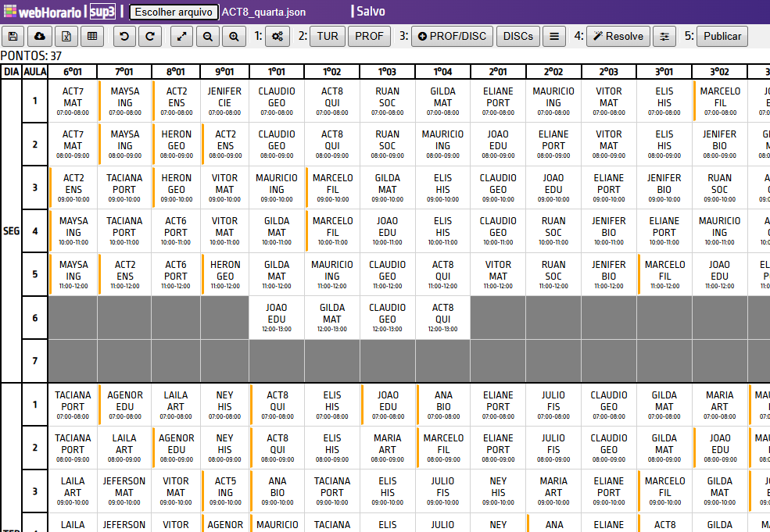Click aula 6 row number in SEG
Viewport: 770px width, 532px height.
pyautogui.click(x=35, y=317)
